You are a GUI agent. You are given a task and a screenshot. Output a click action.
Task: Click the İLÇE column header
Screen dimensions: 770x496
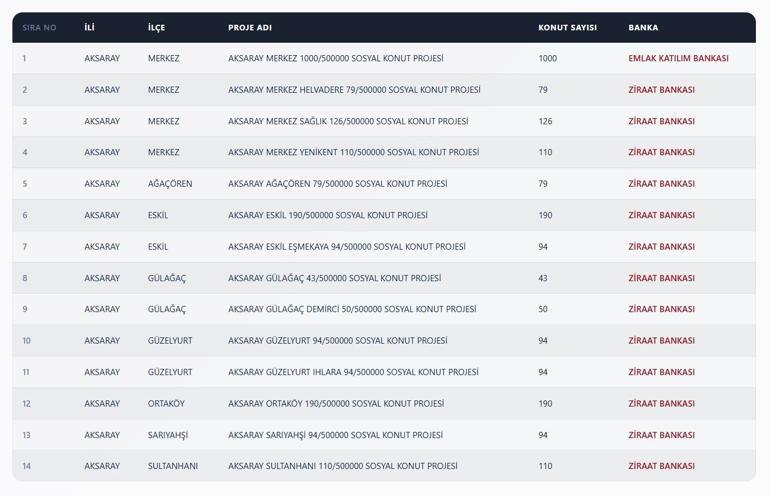click(x=157, y=28)
